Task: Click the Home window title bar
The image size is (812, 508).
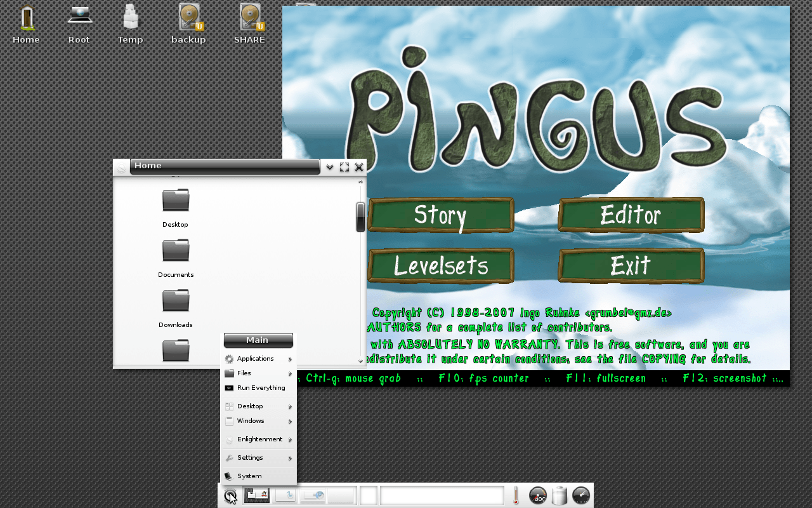Action: click(x=225, y=166)
